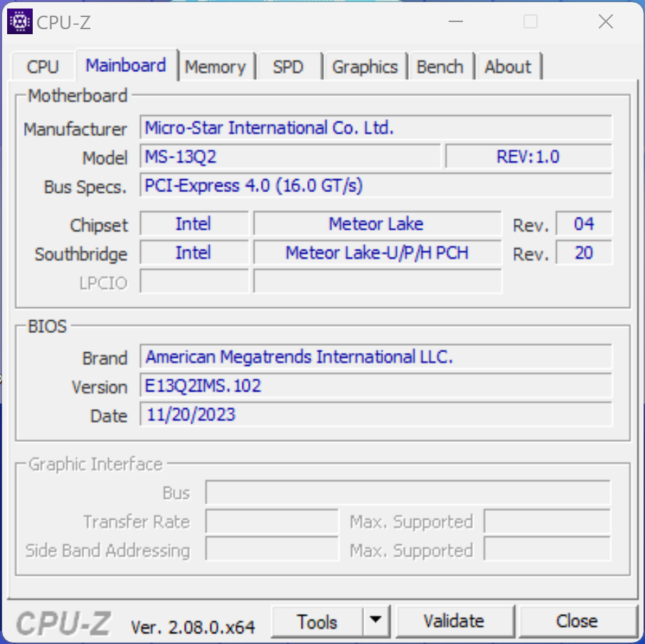
Task: Close CPU-Z with the title bar X
Action: click(x=606, y=21)
